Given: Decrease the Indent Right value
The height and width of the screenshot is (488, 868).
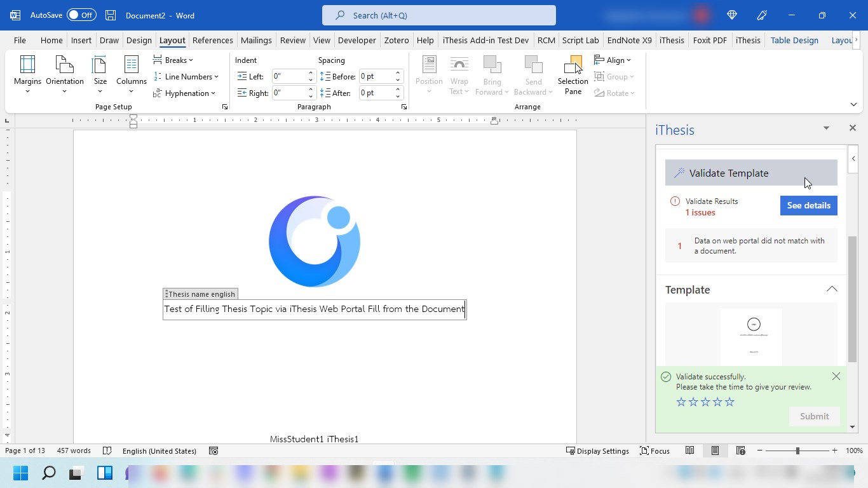Looking at the screenshot, I should click(x=311, y=97).
